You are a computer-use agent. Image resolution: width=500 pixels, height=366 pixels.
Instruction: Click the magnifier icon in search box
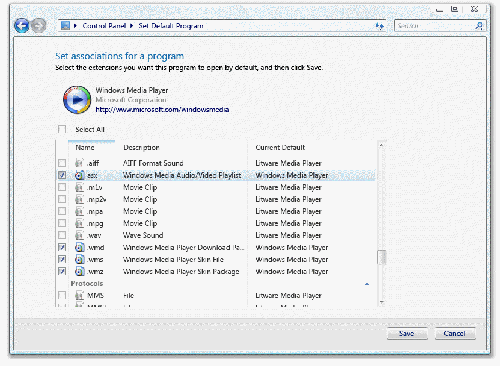click(479, 26)
